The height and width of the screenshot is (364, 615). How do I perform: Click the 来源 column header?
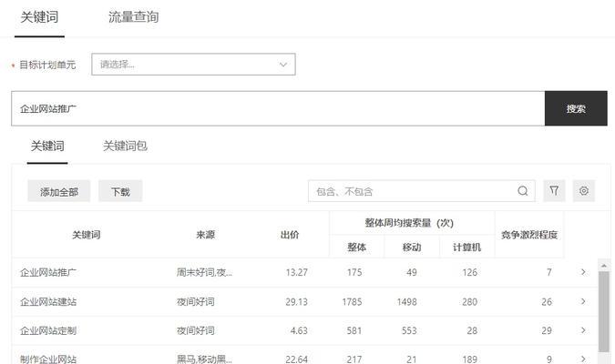pos(206,235)
